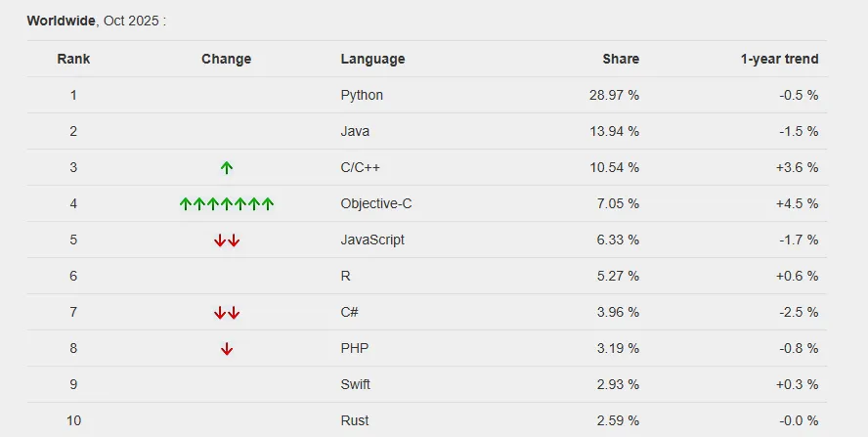Click the bold Worldwide heading text
868x437 pixels.
(62, 21)
